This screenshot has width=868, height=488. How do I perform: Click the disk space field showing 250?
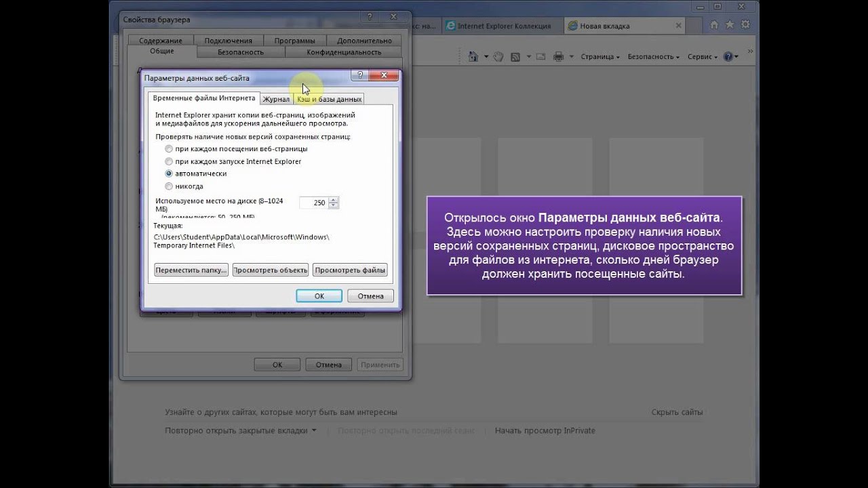[x=314, y=203]
